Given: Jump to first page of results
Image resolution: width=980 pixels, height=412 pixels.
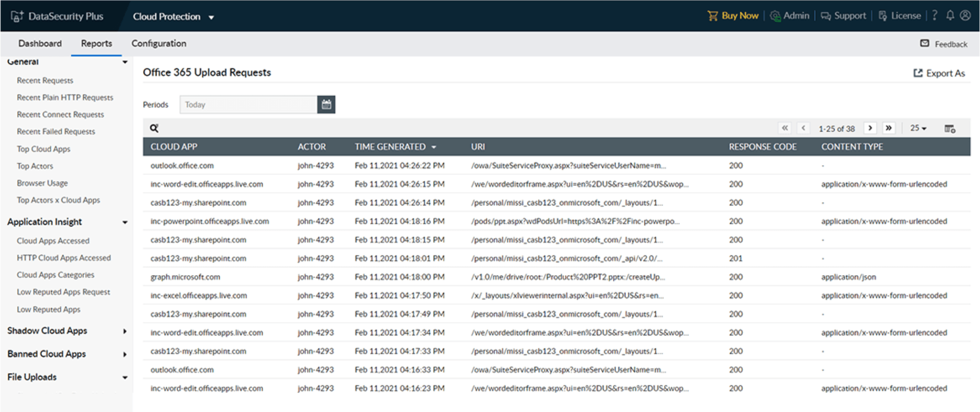Looking at the screenshot, I should (785, 128).
